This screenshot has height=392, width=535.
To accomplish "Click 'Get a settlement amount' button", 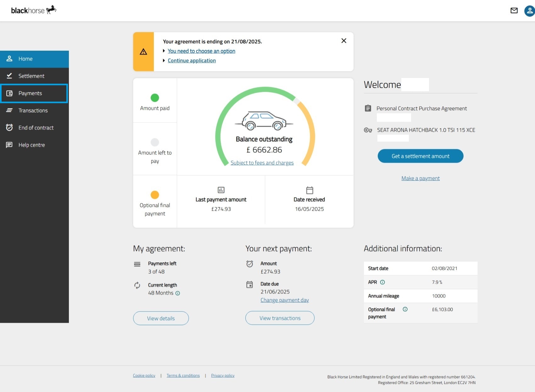I will (x=421, y=156).
